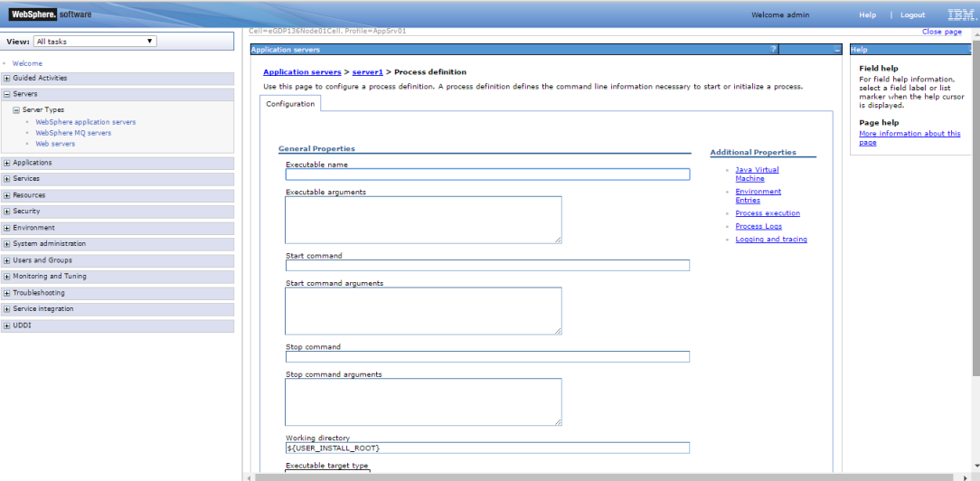The image size is (980, 481).
Task: Click the Logout link
Action: (912, 15)
